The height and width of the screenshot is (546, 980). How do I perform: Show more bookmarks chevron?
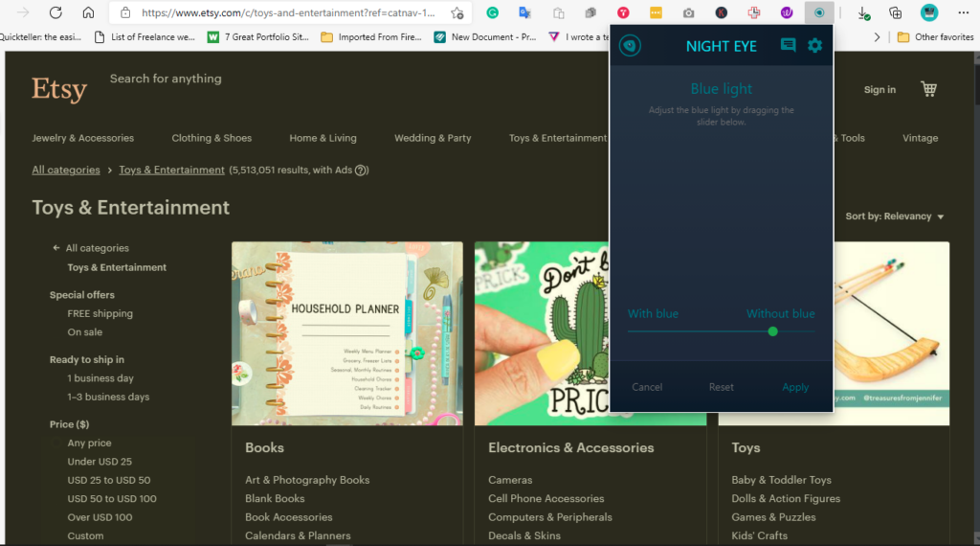877,37
